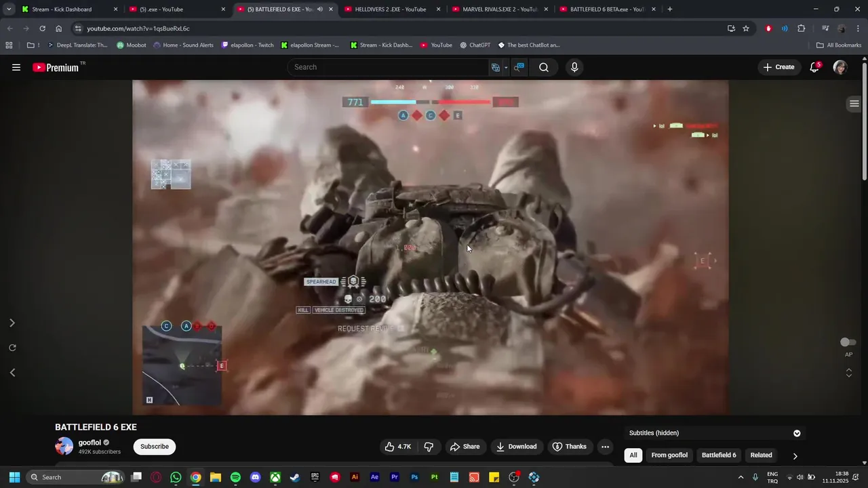Open Spotify from the taskbar

(x=235, y=477)
